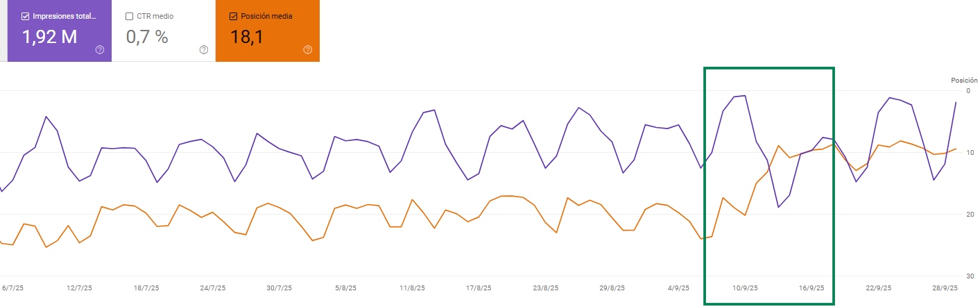Viewport: 980px width, 307px height.
Task: Select the 22/9/25 date on the axis
Action: point(878,288)
